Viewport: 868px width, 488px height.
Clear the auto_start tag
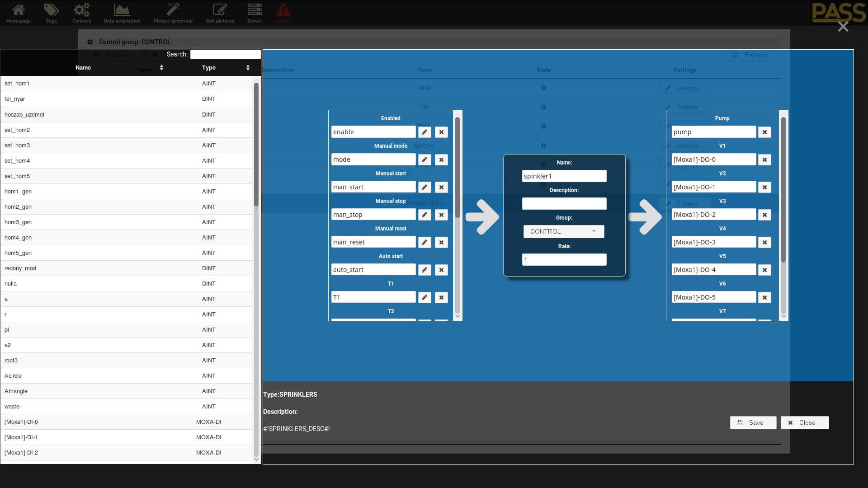(441, 270)
